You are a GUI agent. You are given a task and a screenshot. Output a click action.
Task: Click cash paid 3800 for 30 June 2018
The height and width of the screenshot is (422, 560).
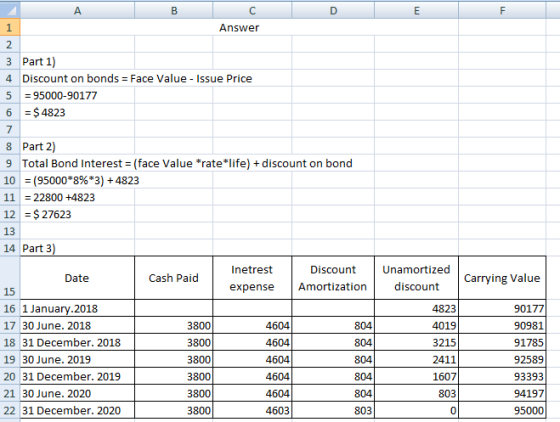tap(174, 325)
